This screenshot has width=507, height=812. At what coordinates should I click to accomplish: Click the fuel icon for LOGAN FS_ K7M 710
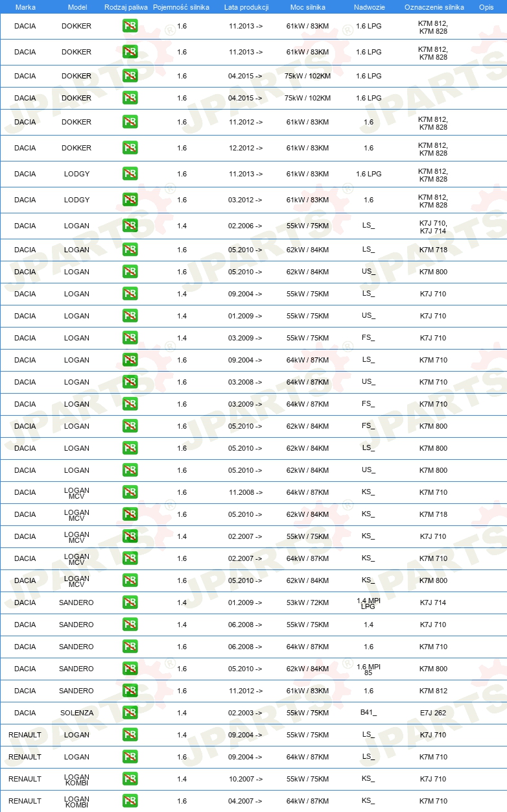[130, 404]
